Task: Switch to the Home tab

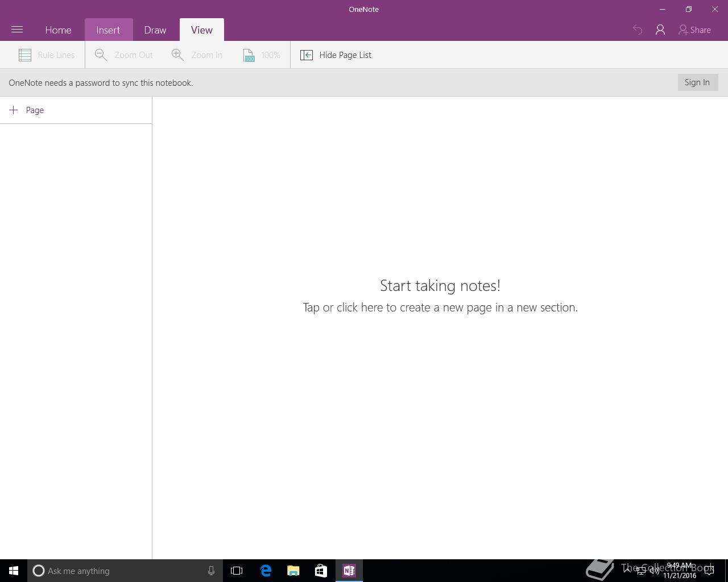Action: pyautogui.click(x=58, y=30)
